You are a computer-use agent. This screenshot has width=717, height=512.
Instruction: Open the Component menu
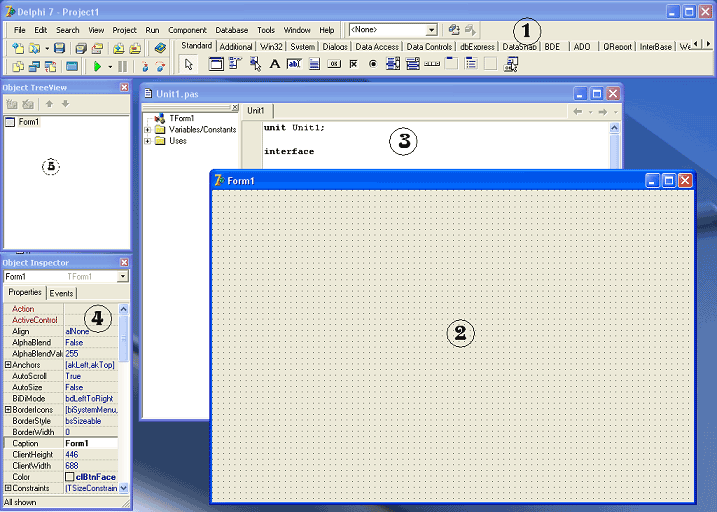pyautogui.click(x=187, y=30)
